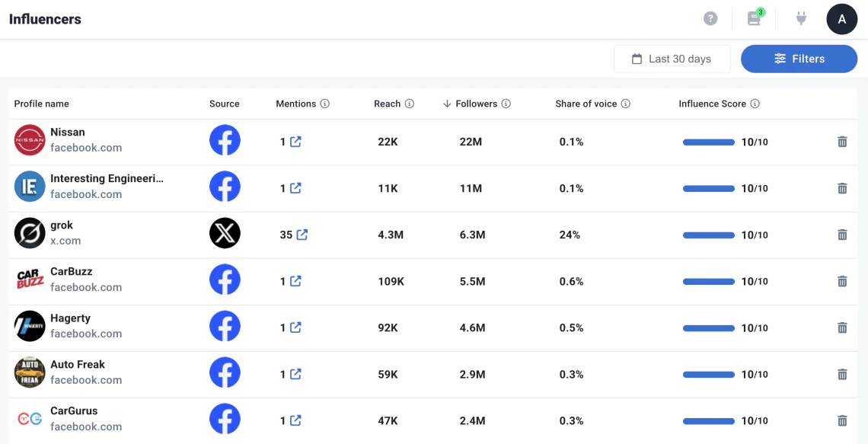Open the CarBuzz logo avatar
The height and width of the screenshot is (444, 868).
[x=30, y=279]
